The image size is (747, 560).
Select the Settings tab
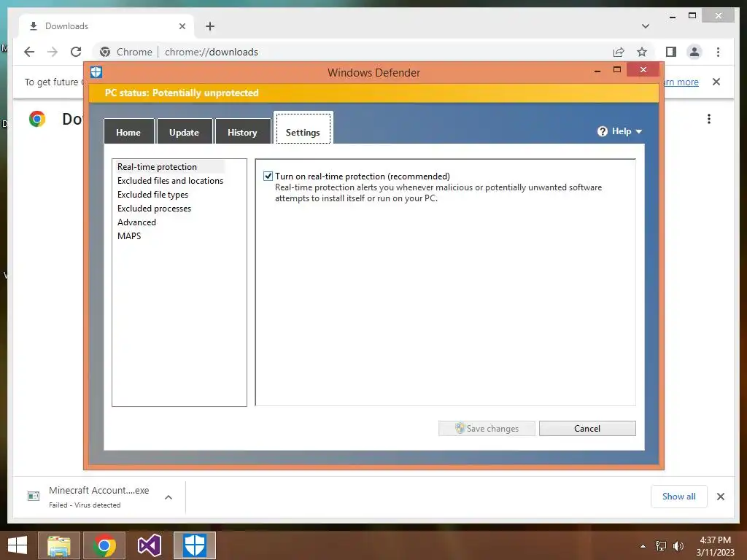(x=303, y=128)
